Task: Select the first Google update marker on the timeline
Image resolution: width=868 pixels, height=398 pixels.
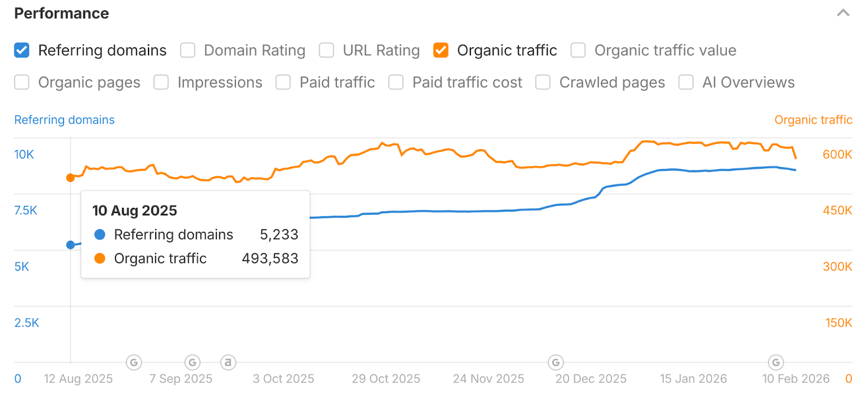Action: (134, 362)
